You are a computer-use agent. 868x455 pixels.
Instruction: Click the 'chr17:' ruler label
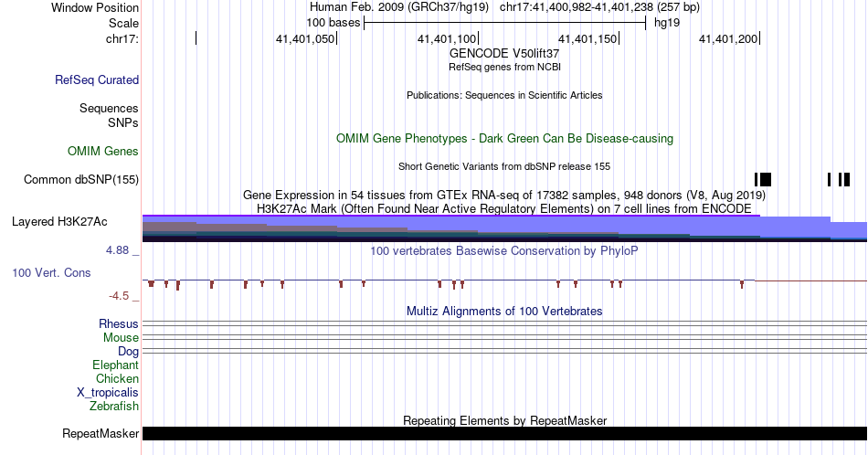(122, 38)
